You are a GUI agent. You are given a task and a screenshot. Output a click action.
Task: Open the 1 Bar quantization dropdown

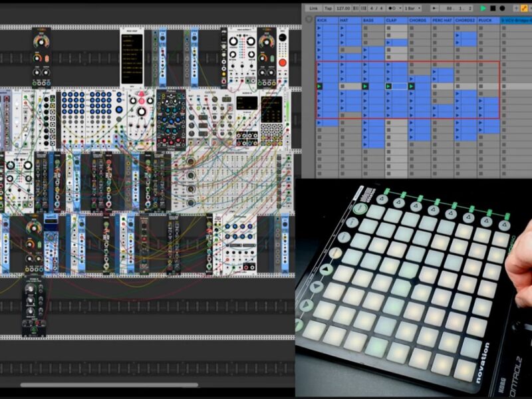coord(412,8)
